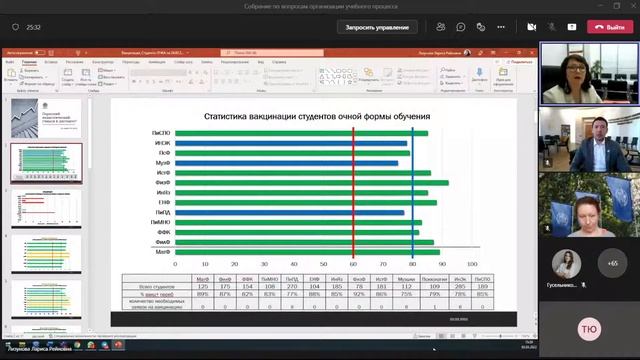This screenshot has height=360, width=640.
Task: Click the table cell 285 under ИнЭк
Action: pos(460,287)
